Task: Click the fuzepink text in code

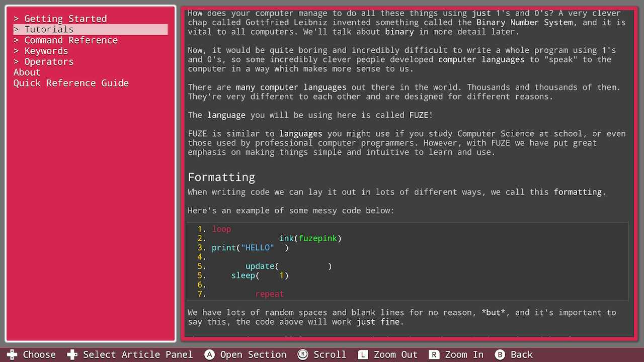Action: 318,238
